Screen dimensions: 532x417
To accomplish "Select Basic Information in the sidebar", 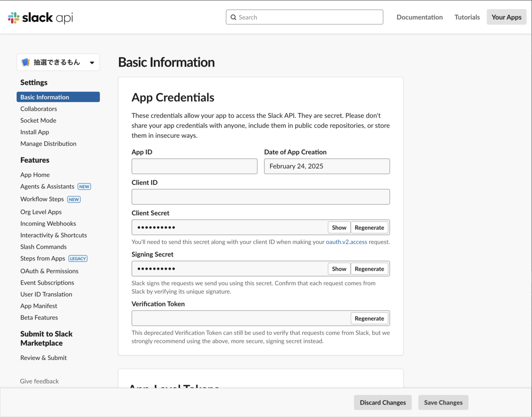I will [58, 97].
